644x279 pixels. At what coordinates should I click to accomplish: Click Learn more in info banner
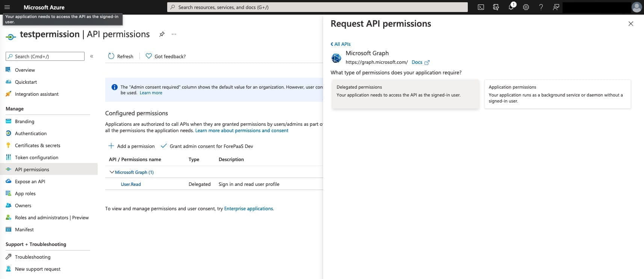click(151, 93)
